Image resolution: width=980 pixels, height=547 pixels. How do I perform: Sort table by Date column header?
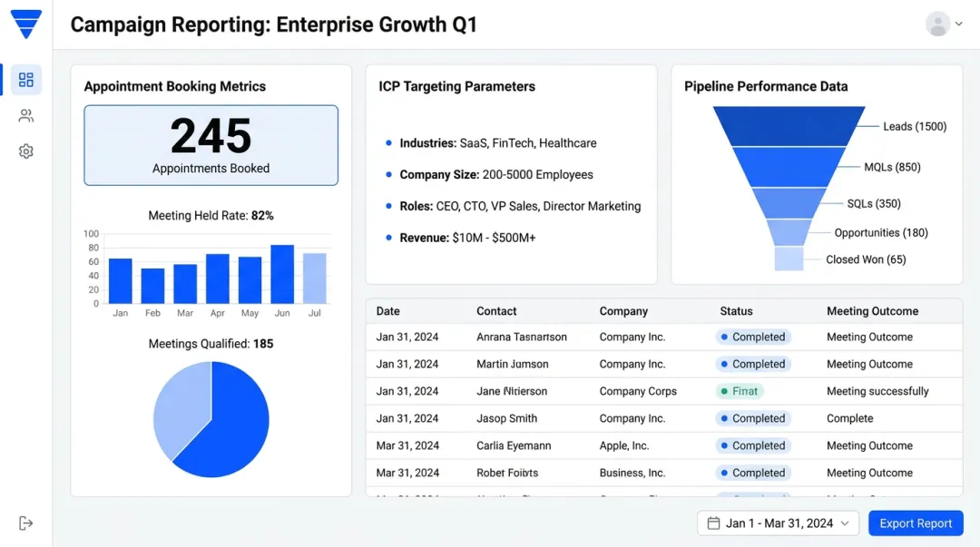pos(387,311)
